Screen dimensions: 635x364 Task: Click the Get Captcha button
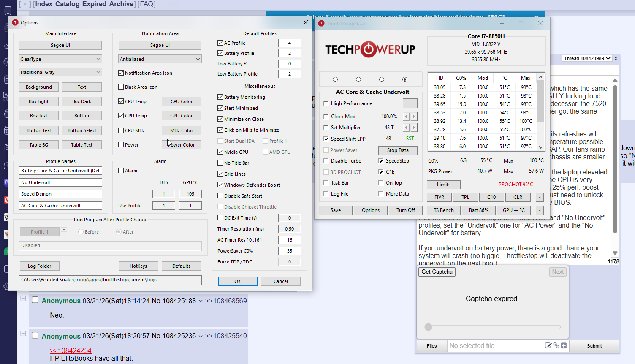[437, 272]
